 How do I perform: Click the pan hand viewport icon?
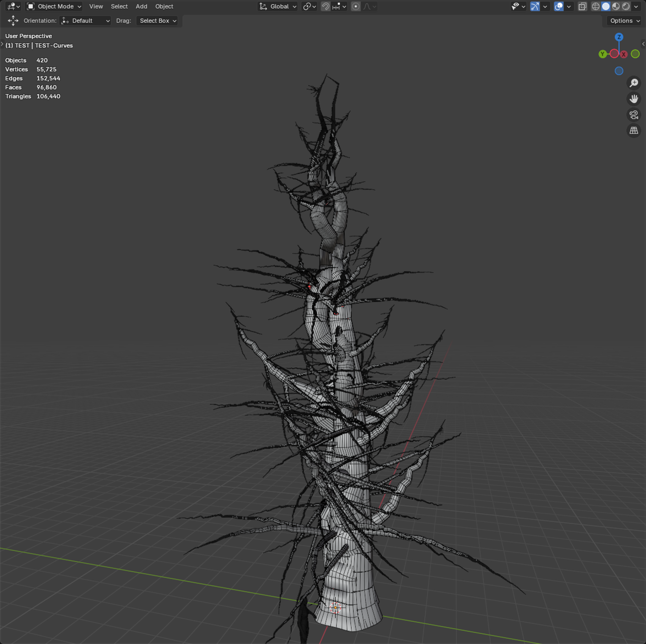coord(633,99)
